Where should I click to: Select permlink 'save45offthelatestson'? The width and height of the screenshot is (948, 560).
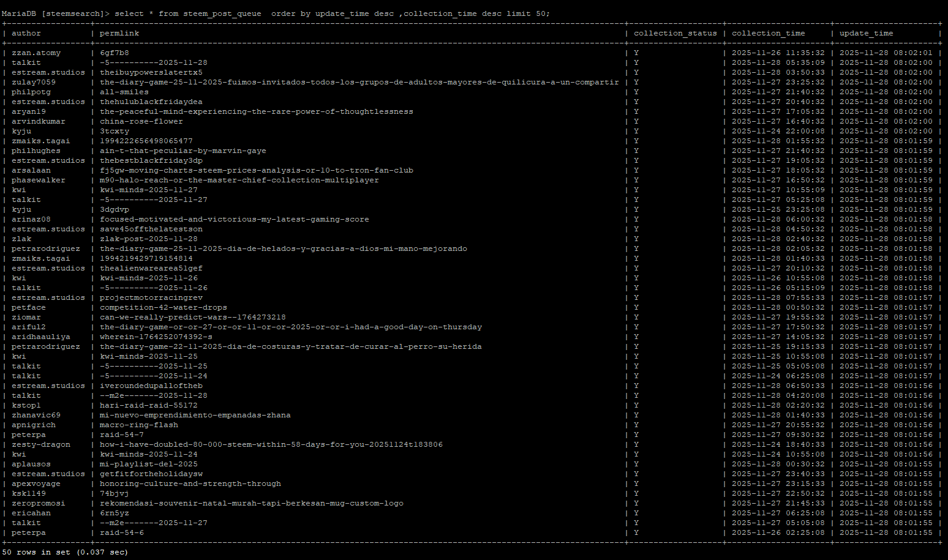click(x=151, y=229)
